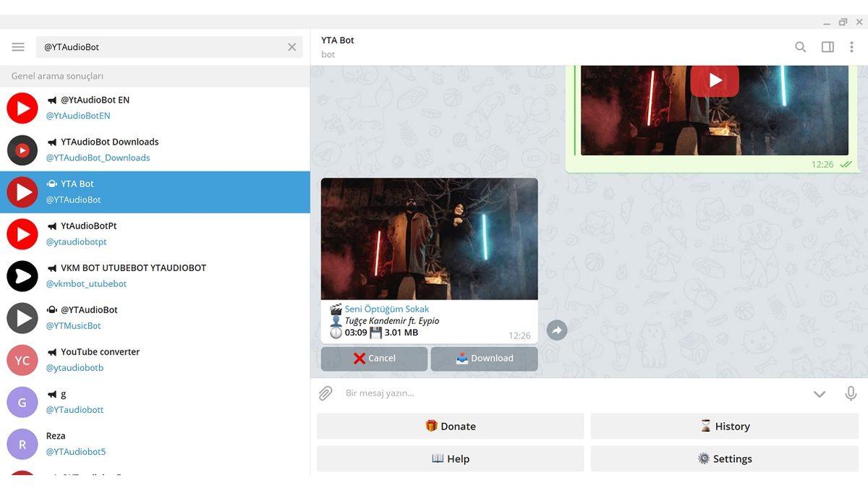Click the in-chat search magnifier icon
Image resolution: width=868 pixels, height=488 pixels.
[x=800, y=46]
